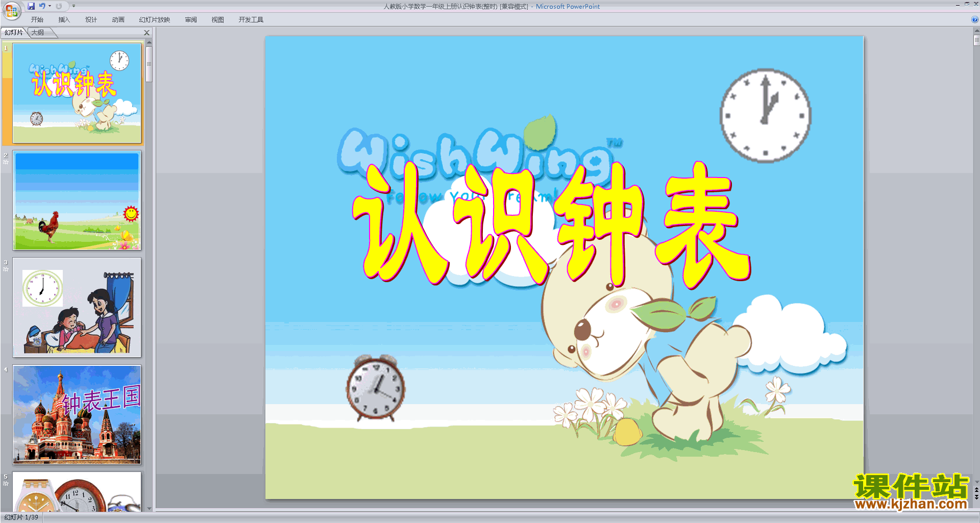Click main editor scroll down arrow
The image size is (980, 523).
pos(976,482)
